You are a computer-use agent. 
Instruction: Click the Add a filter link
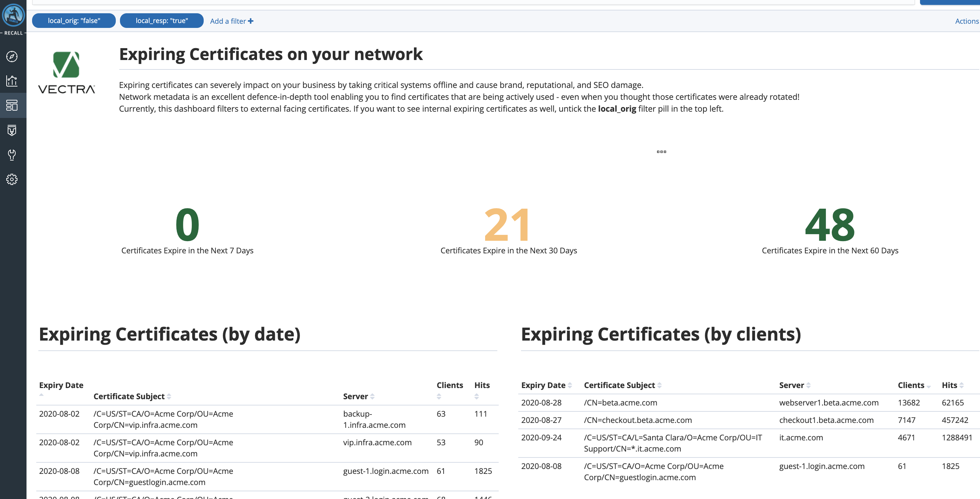(231, 21)
